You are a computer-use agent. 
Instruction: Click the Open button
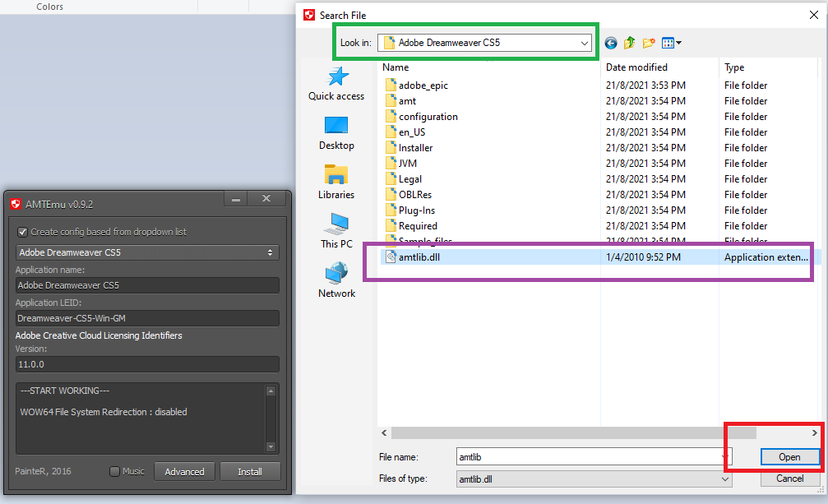tap(789, 456)
